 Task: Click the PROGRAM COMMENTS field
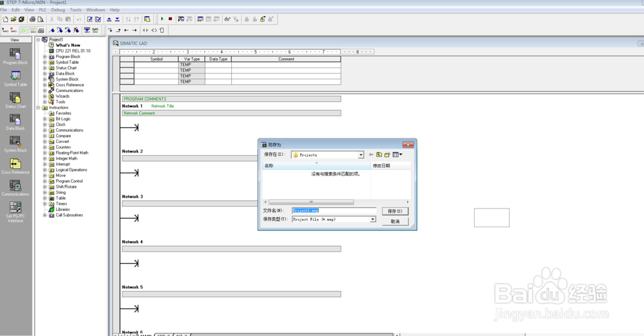[x=231, y=99]
